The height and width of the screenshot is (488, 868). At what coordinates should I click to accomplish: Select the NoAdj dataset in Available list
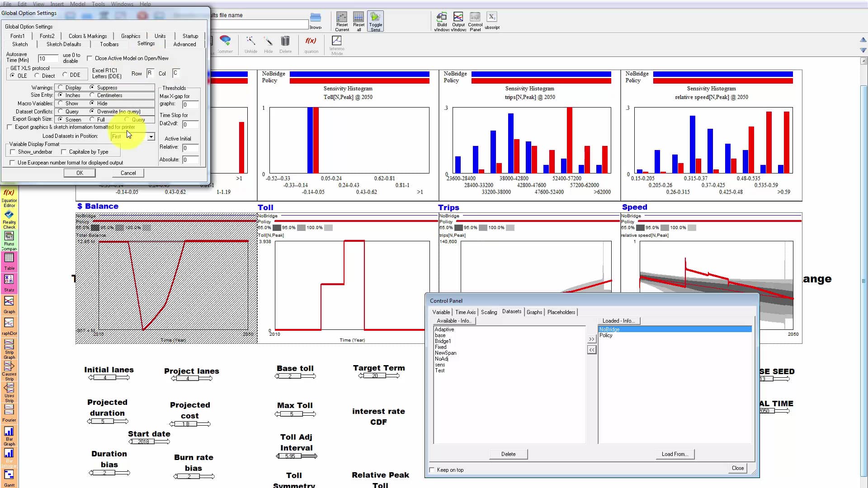pos(442,358)
